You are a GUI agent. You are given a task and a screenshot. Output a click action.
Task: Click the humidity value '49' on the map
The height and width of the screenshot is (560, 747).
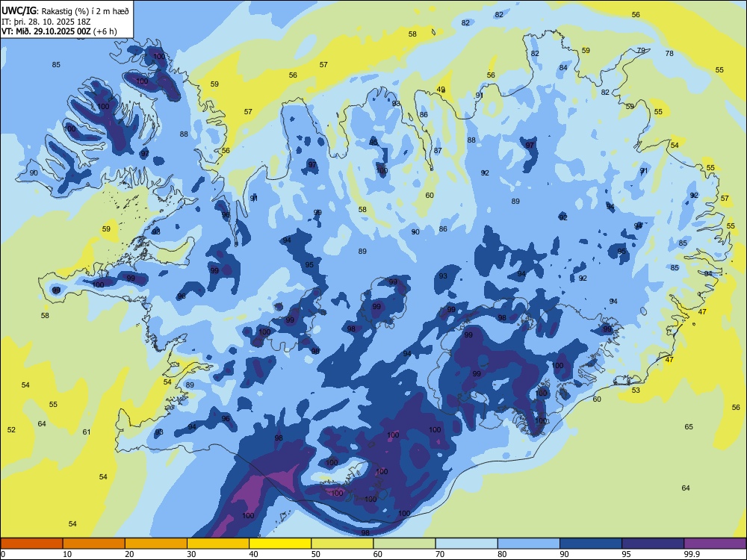(x=441, y=90)
